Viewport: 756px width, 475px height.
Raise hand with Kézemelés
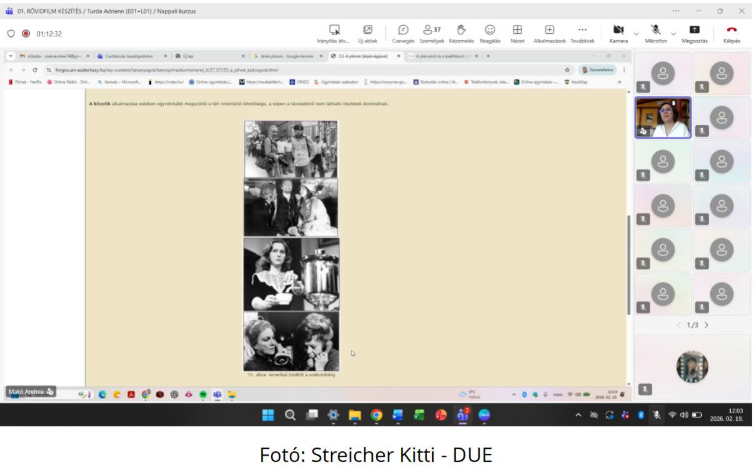(x=461, y=34)
